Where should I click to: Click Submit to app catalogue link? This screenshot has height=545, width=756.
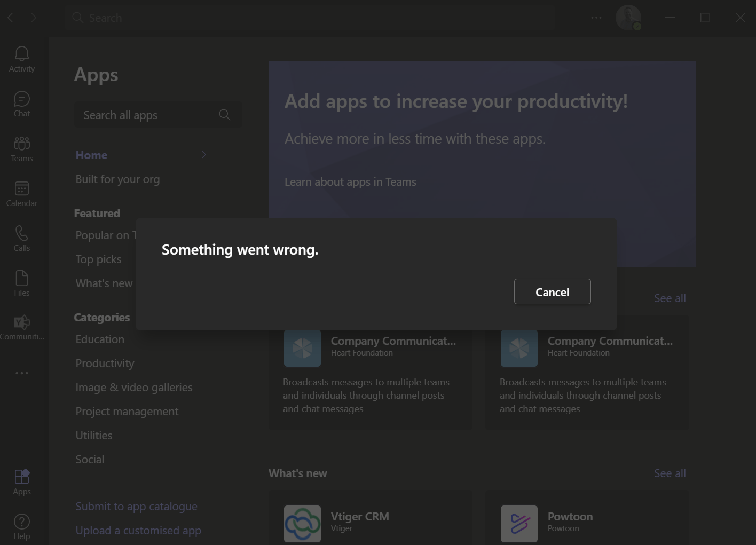[136, 507]
